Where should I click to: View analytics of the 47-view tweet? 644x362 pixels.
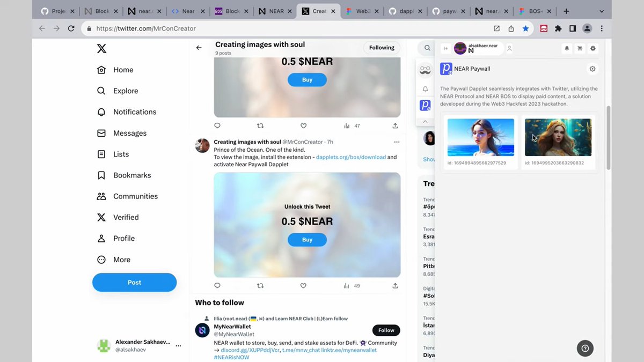click(352, 125)
